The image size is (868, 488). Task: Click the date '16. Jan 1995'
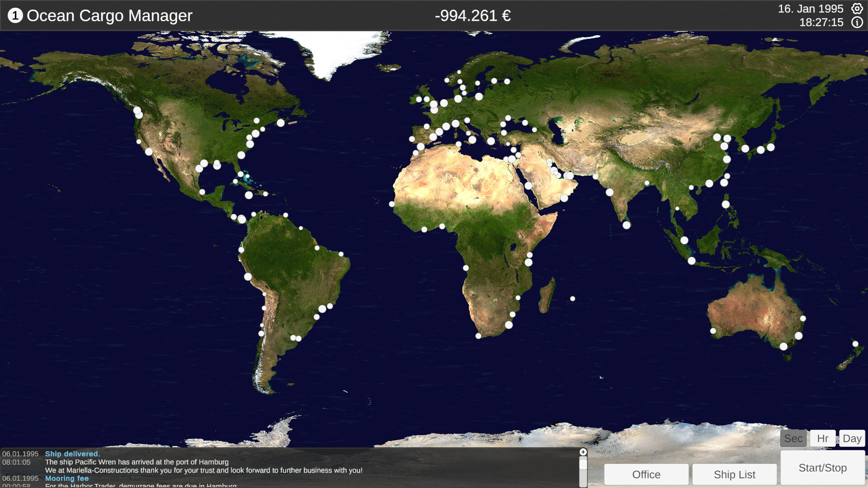[x=811, y=9]
